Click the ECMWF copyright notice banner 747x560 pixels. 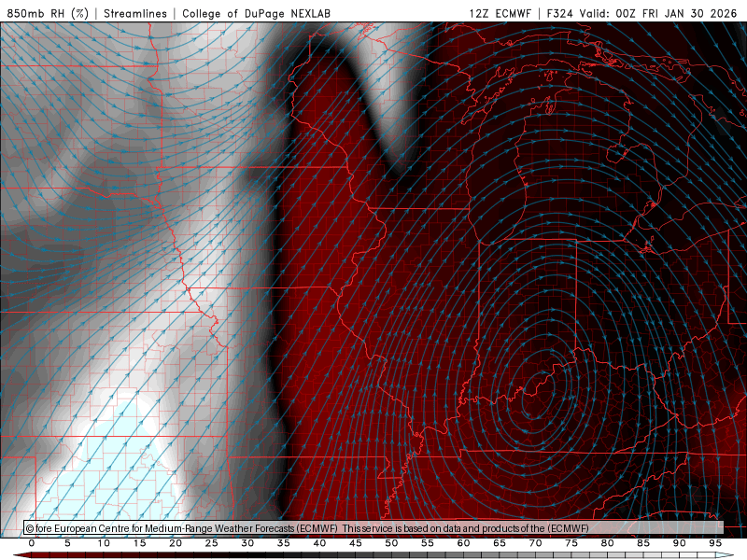click(373, 528)
